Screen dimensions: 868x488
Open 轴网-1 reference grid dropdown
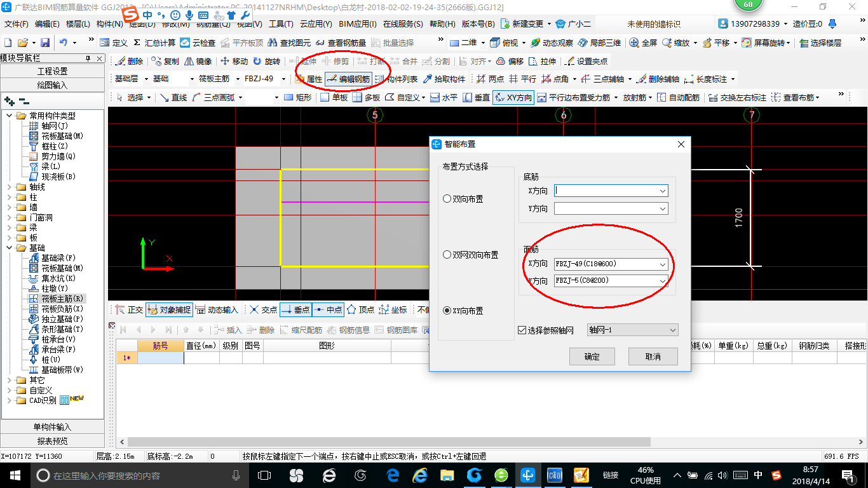coord(632,330)
